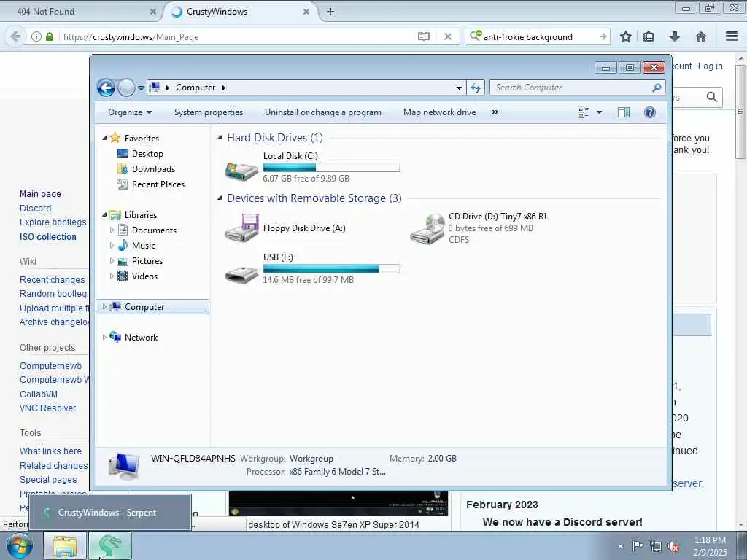The image size is (747, 560).
Task: Click the browser search box with anti-frokie text
Action: point(538,36)
